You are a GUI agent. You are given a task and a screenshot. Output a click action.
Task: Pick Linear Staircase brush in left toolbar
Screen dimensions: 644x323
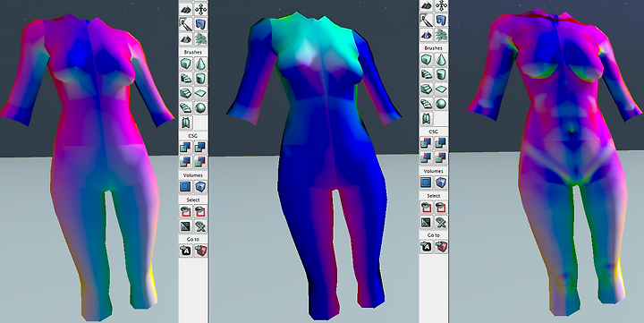point(186,93)
